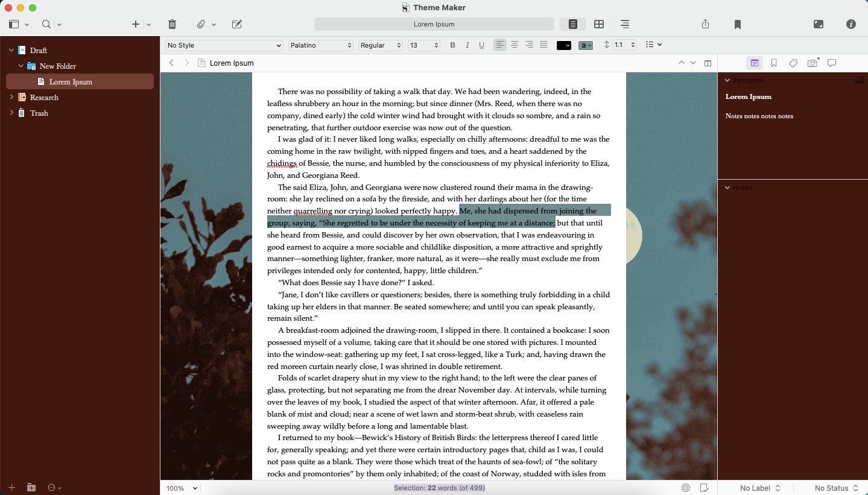Move the document to Trash
The height and width of the screenshot is (495, 868).
point(172,24)
